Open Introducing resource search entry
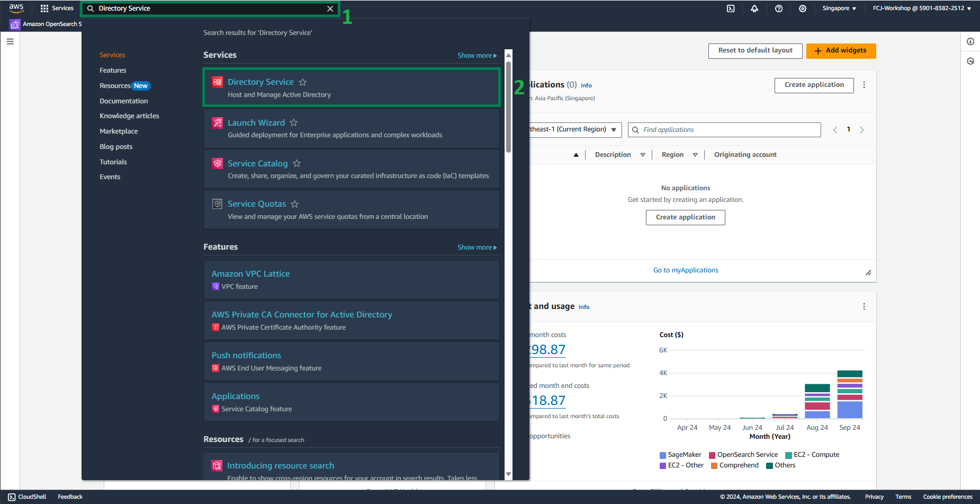980x504 pixels. click(281, 466)
